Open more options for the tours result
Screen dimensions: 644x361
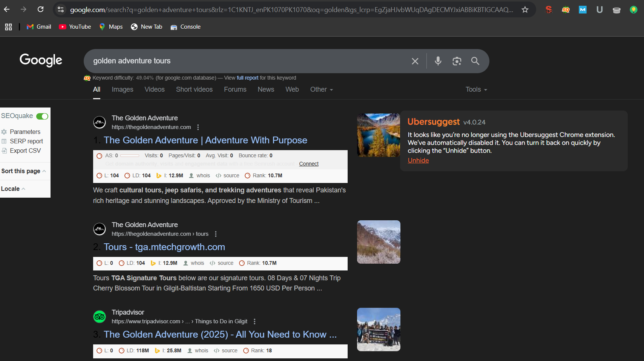[x=216, y=234]
